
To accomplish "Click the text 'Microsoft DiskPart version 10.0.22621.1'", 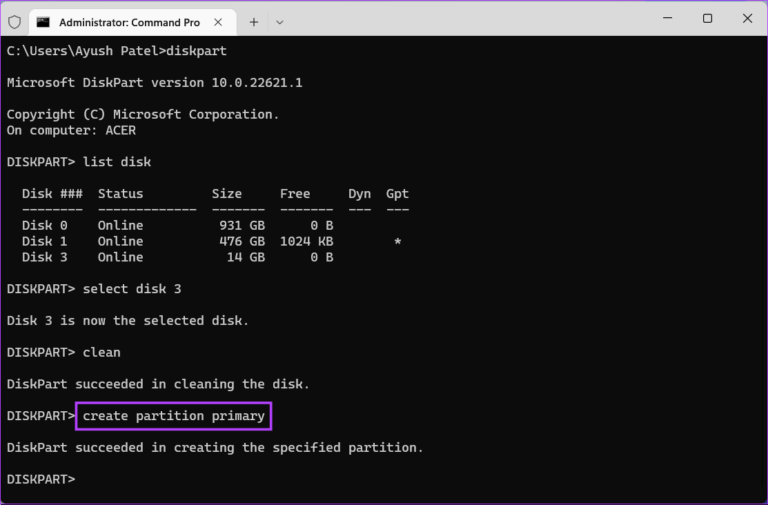I will click(154, 82).
